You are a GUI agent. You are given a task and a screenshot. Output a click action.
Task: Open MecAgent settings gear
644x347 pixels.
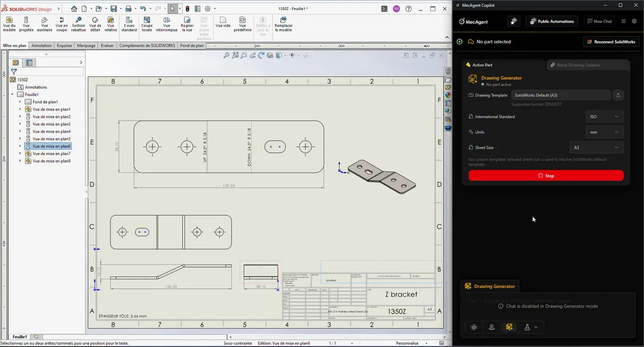point(634,21)
